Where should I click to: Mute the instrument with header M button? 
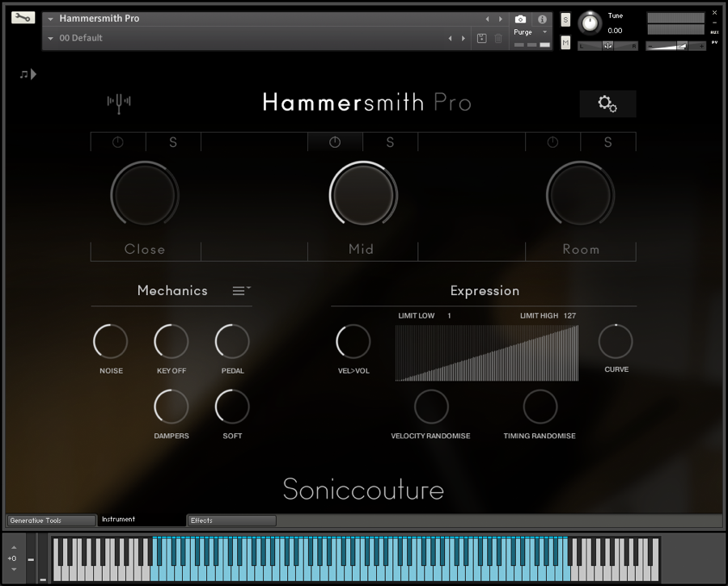(565, 43)
